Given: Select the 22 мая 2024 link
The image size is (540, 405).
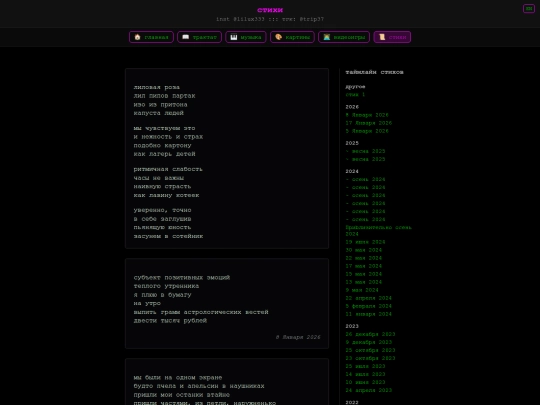Looking at the screenshot, I should 363,258.
